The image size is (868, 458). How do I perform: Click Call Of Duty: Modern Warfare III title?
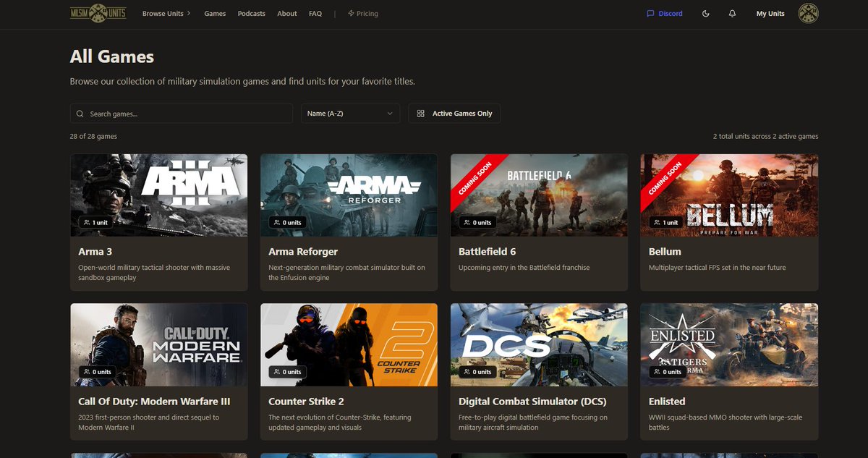click(154, 402)
